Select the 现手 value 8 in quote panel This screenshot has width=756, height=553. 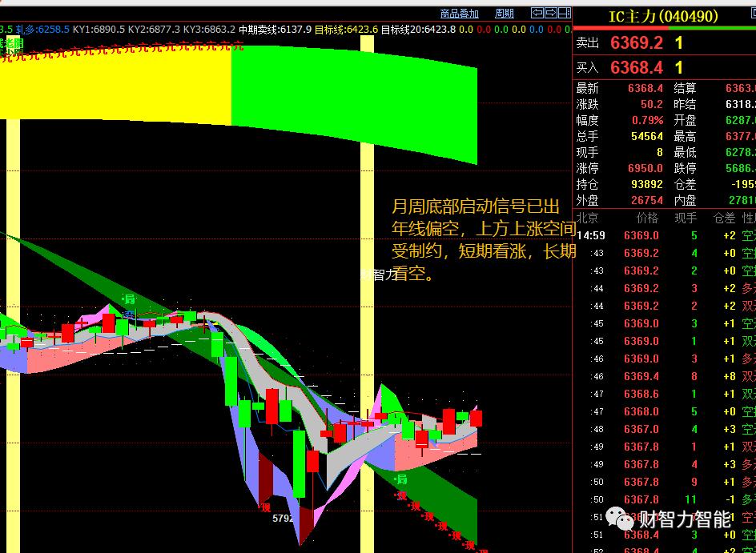pyautogui.click(x=660, y=152)
